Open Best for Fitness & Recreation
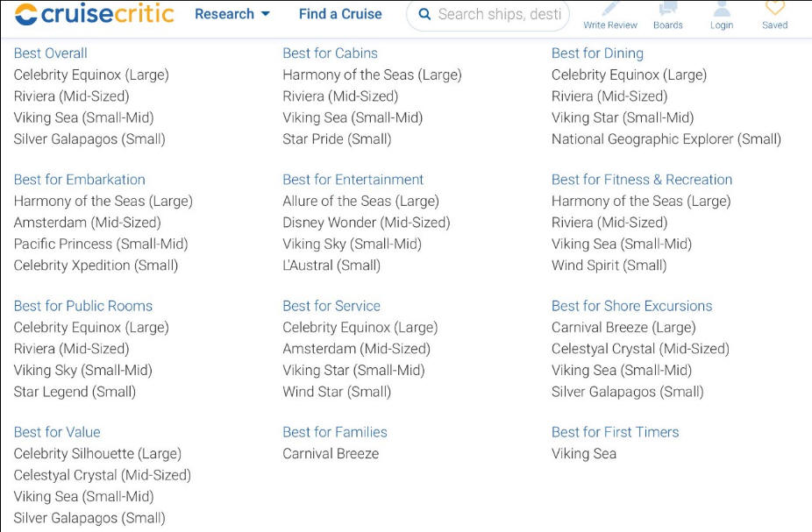Screen dimensions: 812x532 (642, 180)
